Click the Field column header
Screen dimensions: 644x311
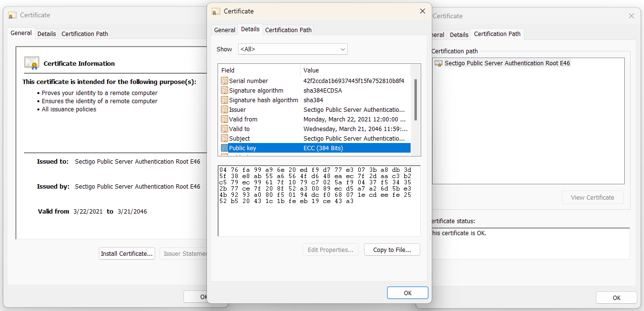259,70
